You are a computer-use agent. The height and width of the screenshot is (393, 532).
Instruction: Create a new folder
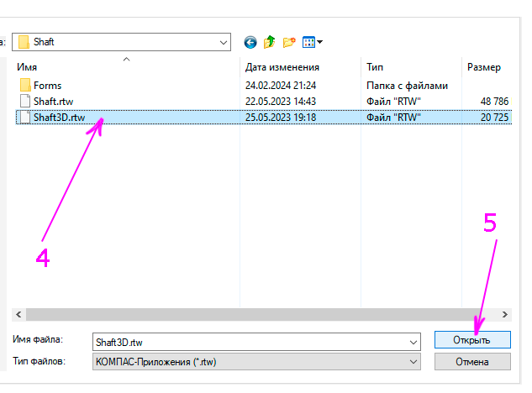click(x=289, y=42)
